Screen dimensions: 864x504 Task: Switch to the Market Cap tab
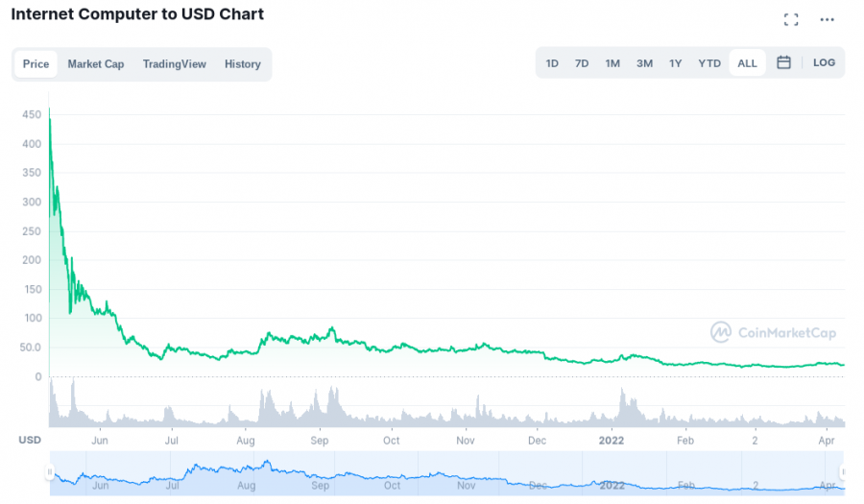(x=96, y=64)
